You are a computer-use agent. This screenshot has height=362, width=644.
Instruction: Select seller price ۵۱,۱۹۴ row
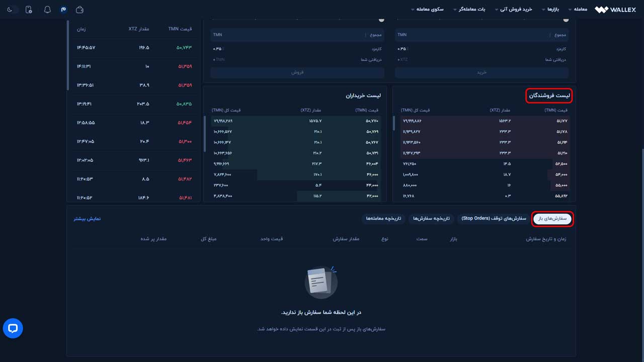(484, 142)
